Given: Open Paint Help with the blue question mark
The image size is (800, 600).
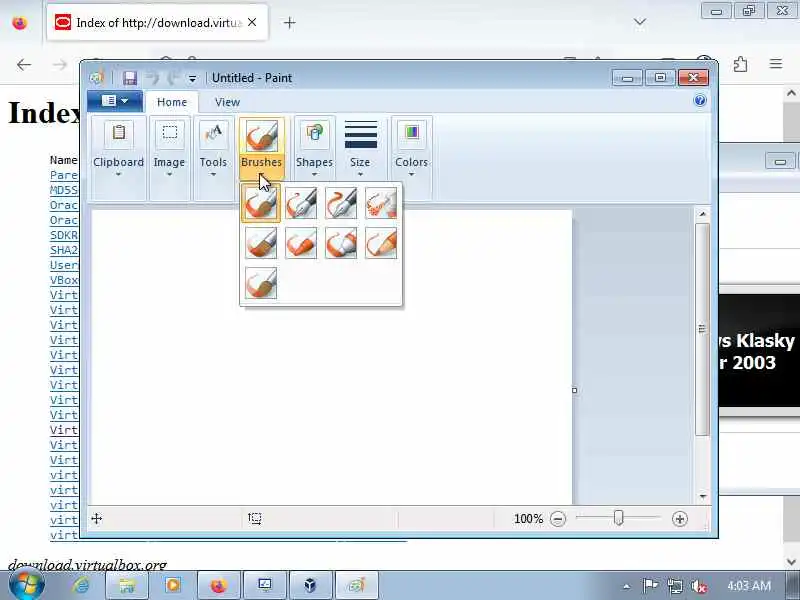Looking at the screenshot, I should [x=700, y=101].
